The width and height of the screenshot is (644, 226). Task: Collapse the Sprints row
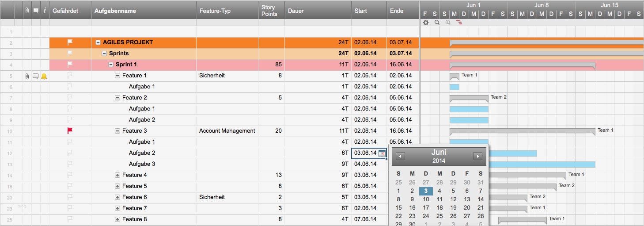(105, 54)
